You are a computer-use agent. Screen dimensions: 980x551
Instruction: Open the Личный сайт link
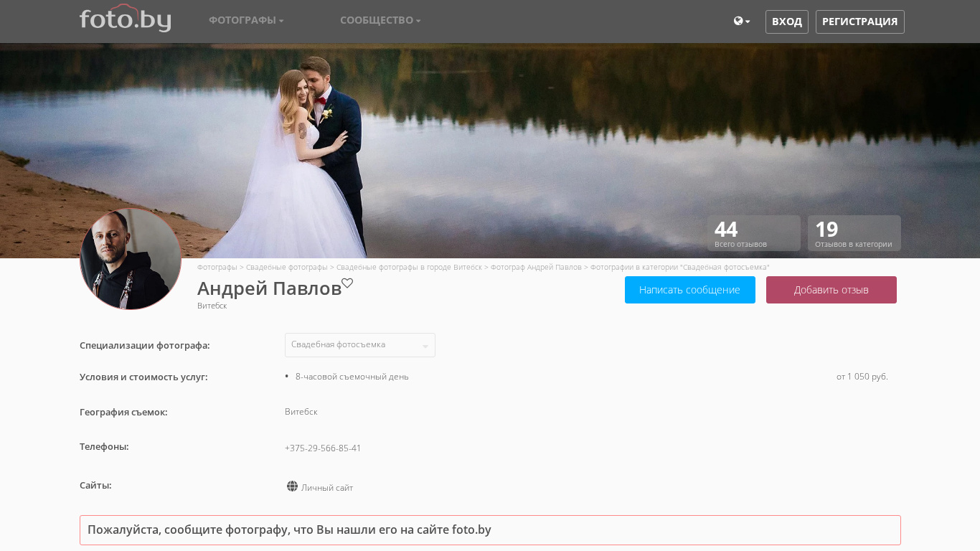pos(327,488)
